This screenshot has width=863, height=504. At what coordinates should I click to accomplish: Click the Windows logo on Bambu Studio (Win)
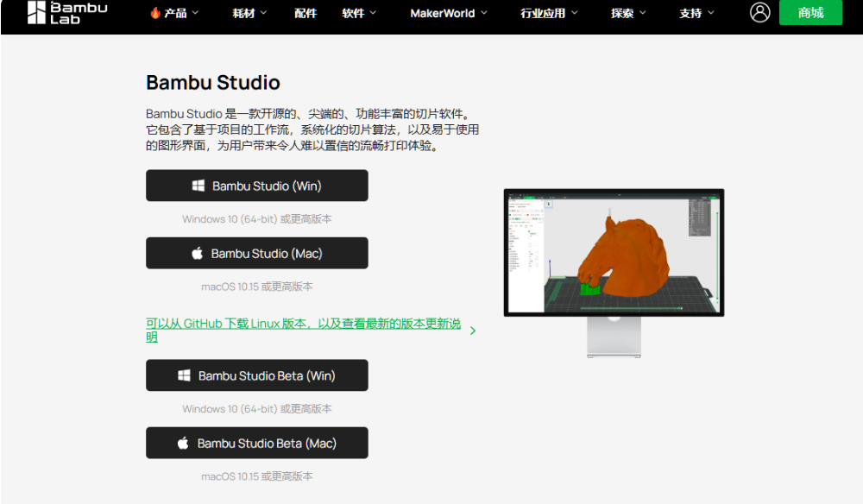tap(198, 186)
